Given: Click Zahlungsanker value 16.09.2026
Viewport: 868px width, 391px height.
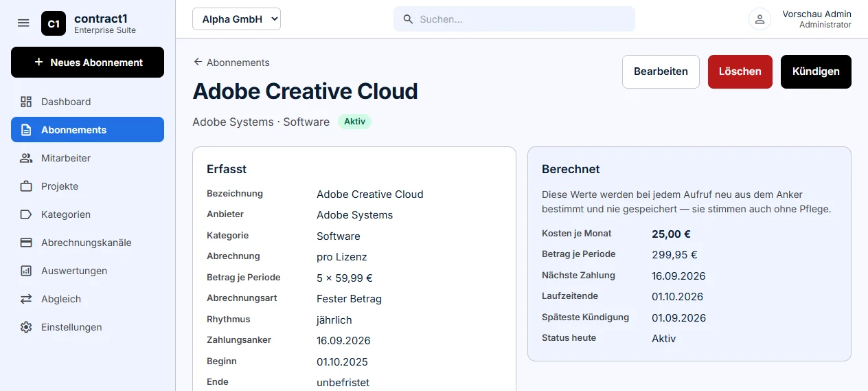Looking at the screenshot, I should click(x=343, y=341).
